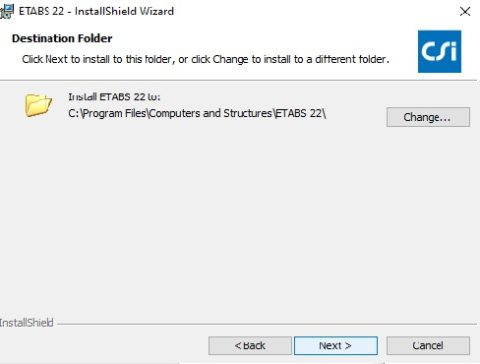Viewport: 480px width, 364px height.
Task: Click the installer icon in the title bar
Action: (7, 11)
